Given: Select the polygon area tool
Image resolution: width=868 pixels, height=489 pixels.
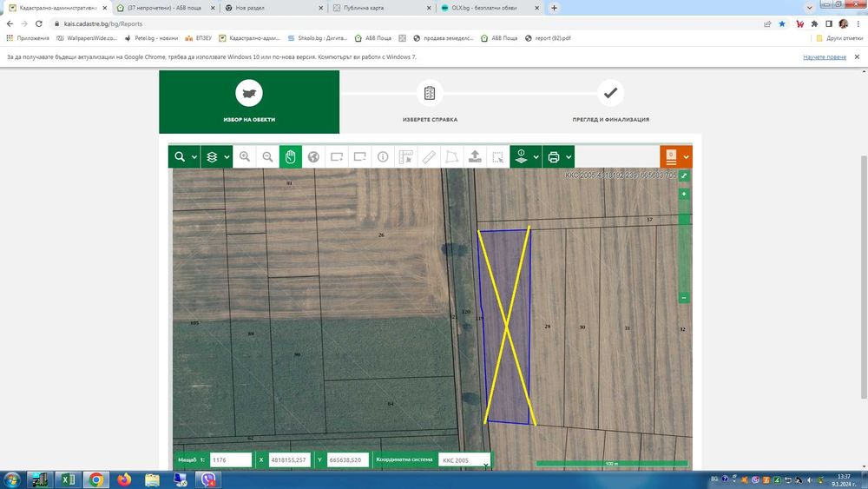Looking at the screenshot, I should 451,157.
